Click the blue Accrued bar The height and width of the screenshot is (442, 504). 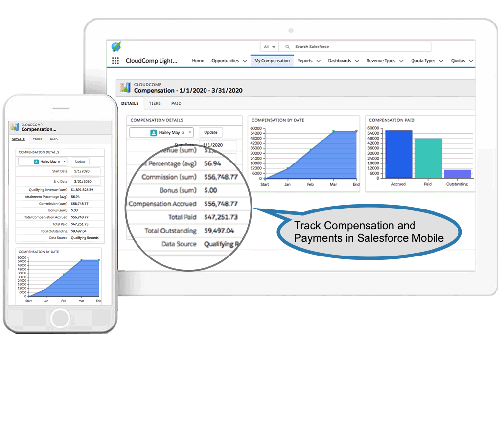(x=399, y=154)
